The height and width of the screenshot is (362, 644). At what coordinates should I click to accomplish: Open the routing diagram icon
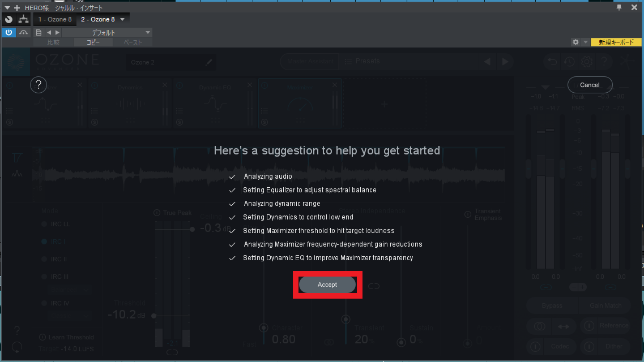click(23, 19)
